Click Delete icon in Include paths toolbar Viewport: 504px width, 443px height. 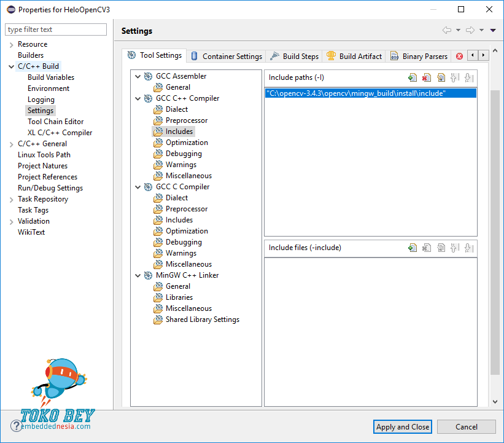427,77
